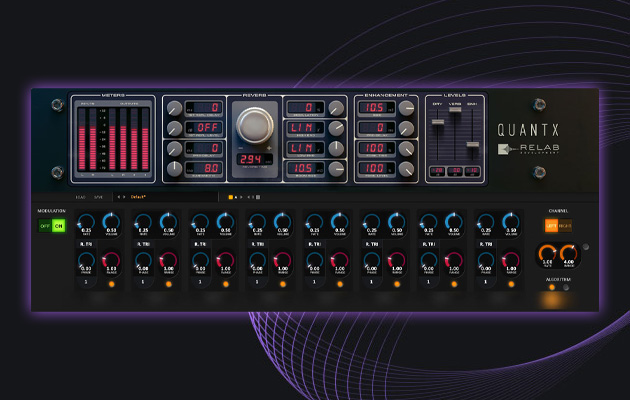Screen dimensions: 630x400
Task: Open R.TRI waveform menu in fifth module
Action: click(314, 244)
